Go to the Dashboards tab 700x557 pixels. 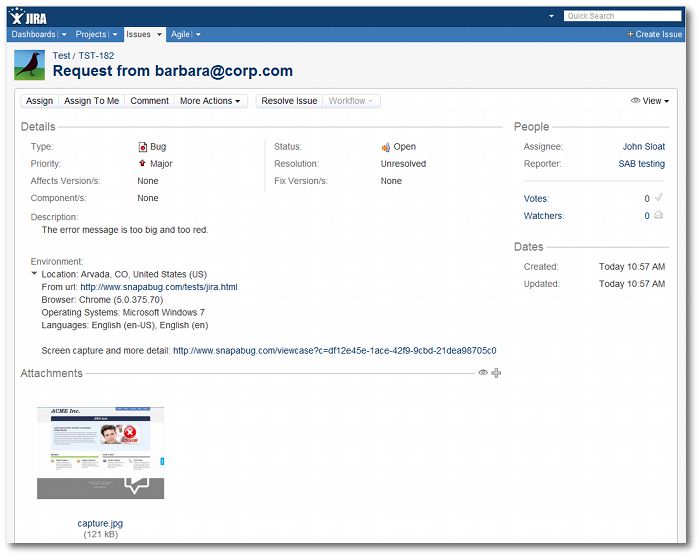(33, 34)
